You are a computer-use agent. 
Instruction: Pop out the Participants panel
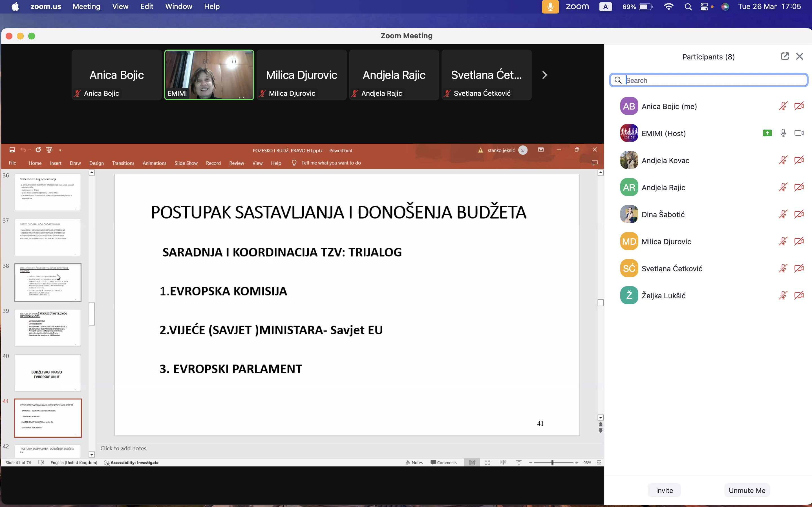pos(784,56)
